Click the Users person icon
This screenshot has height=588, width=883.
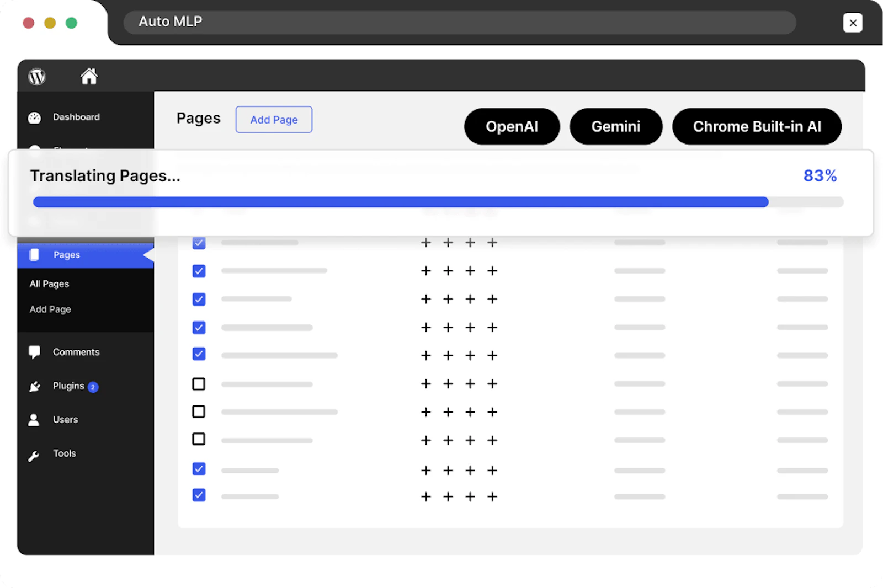[x=34, y=420]
